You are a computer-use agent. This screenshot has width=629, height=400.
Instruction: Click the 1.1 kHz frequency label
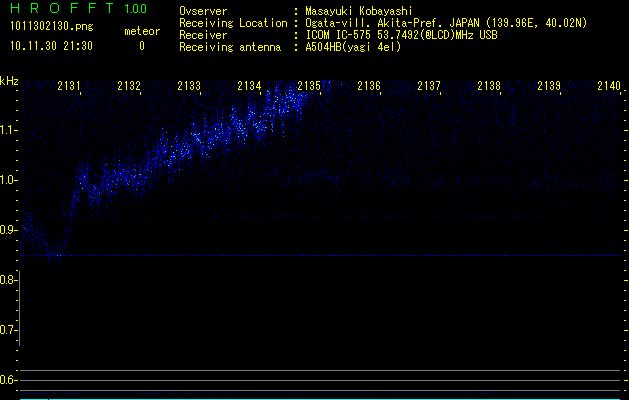click(x=8, y=130)
